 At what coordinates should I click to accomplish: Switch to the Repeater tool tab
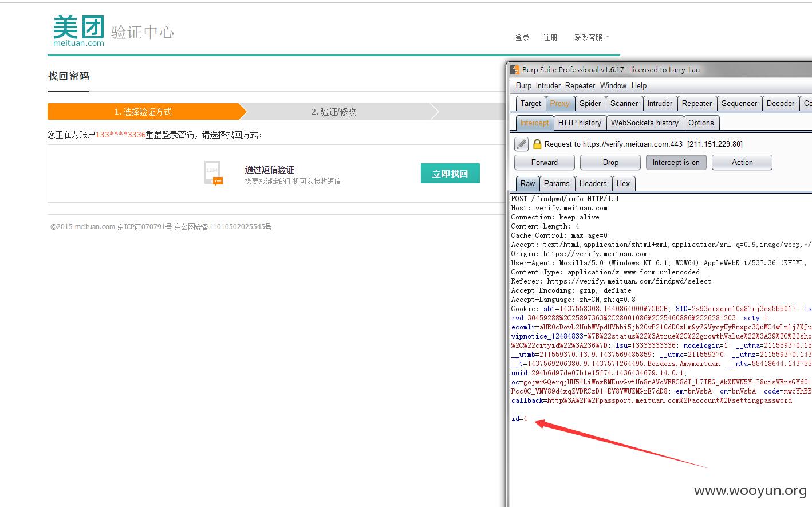pos(696,104)
